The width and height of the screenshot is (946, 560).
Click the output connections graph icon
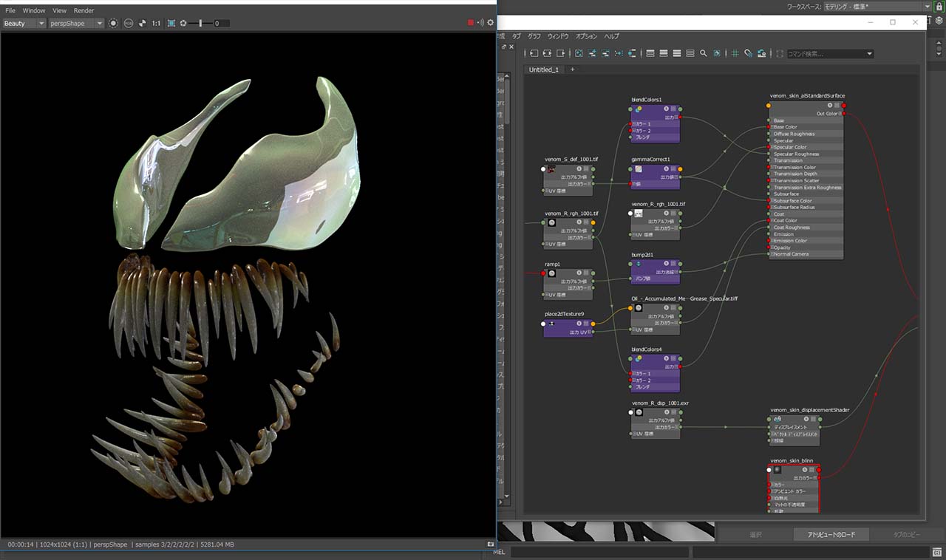[561, 53]
